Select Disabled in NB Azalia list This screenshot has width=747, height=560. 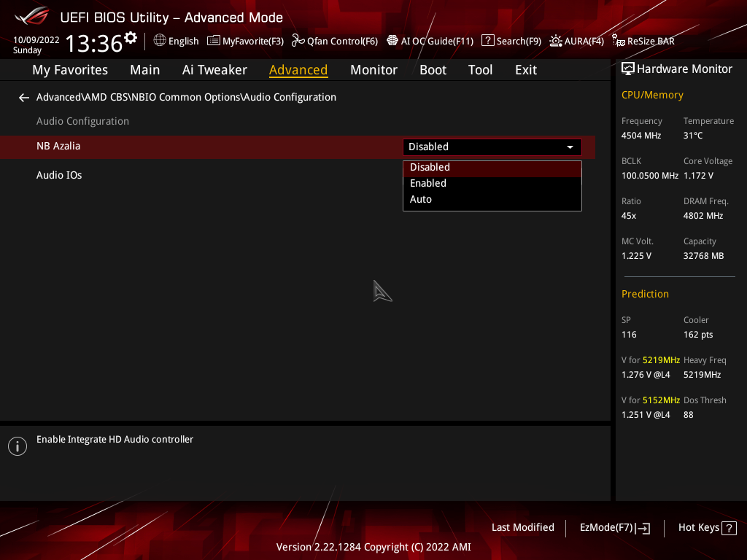click(430, 168)
